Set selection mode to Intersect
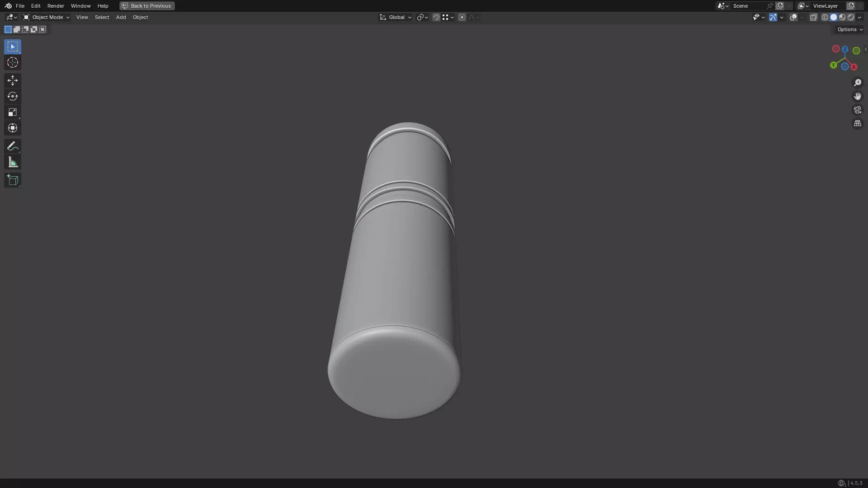Screen dimensions: 868x488 42,29
